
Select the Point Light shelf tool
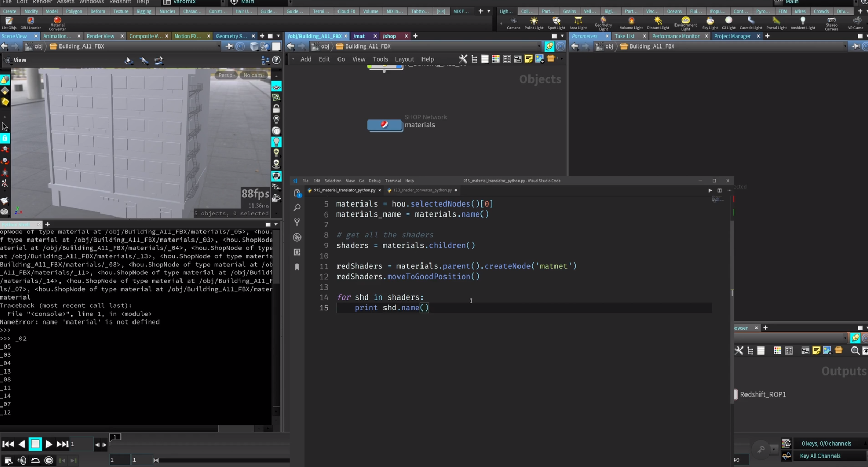533,22
